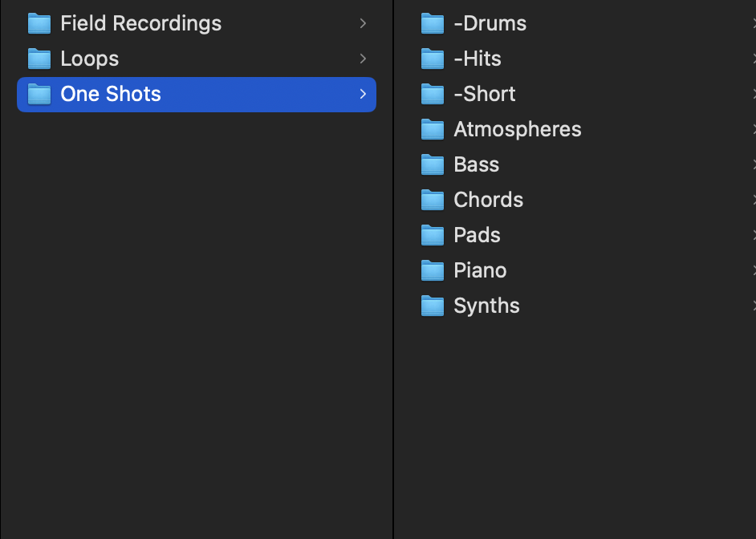Click the Chords folder icon
The image size is (756, 539).
click(433, 201)
